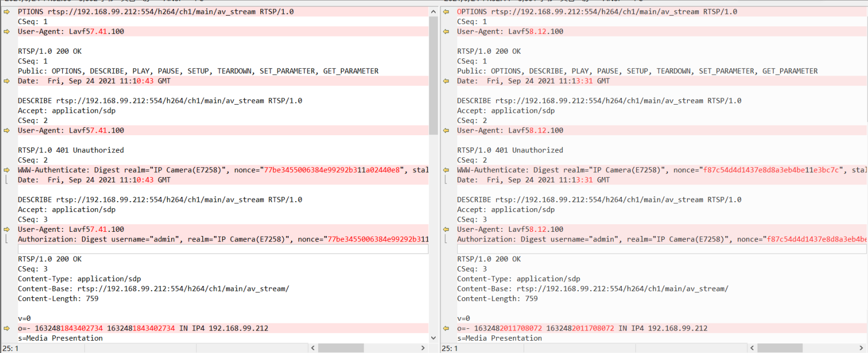Click right 'Authorization: Digest username="admin"' line
The width and height of the screenshot is (868, 353).
click(x=662, y=239)
